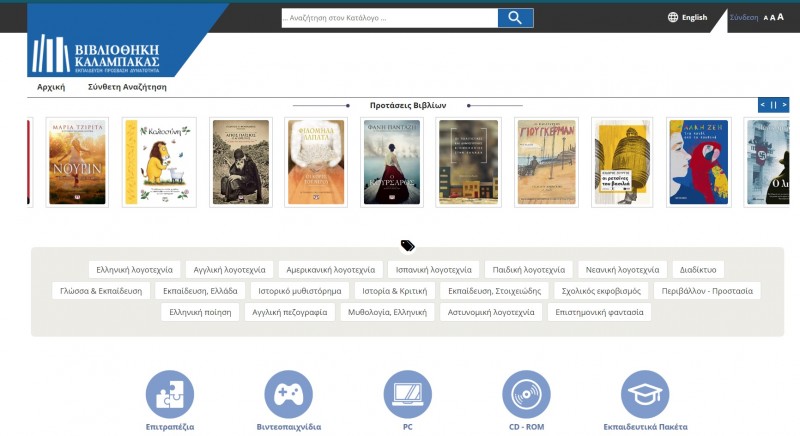Click the globe language icon
800x436 pixels.
tap(673, 17)
